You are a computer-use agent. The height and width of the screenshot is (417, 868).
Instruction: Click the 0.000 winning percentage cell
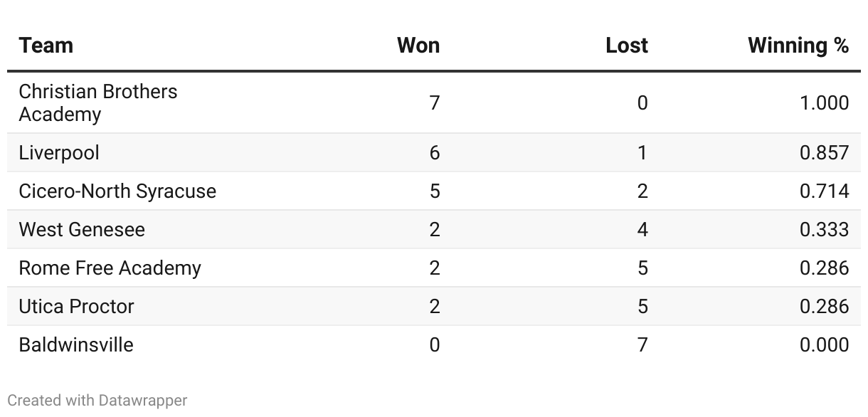coord(825,345)
